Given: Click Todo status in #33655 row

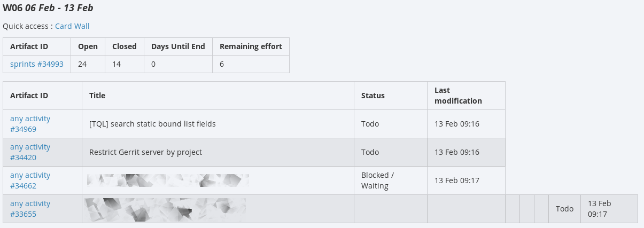Looking at the screenshot, I should pyautogui.click(x=564, y=209).
